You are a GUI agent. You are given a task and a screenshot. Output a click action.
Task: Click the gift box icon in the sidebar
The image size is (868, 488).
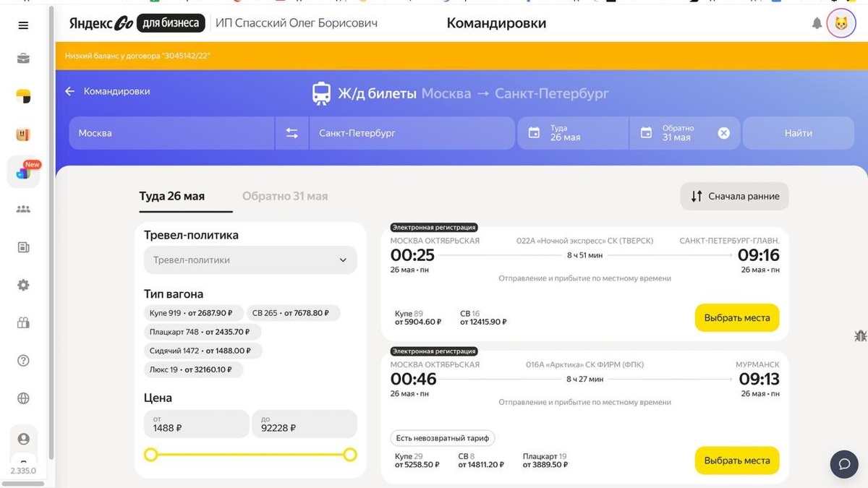[22, 322]
